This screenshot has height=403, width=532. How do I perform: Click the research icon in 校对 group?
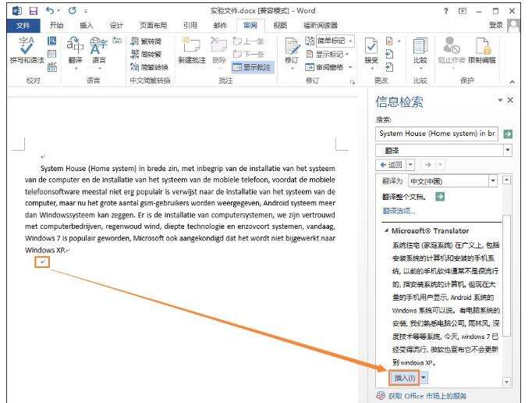(x=52, y=41)
